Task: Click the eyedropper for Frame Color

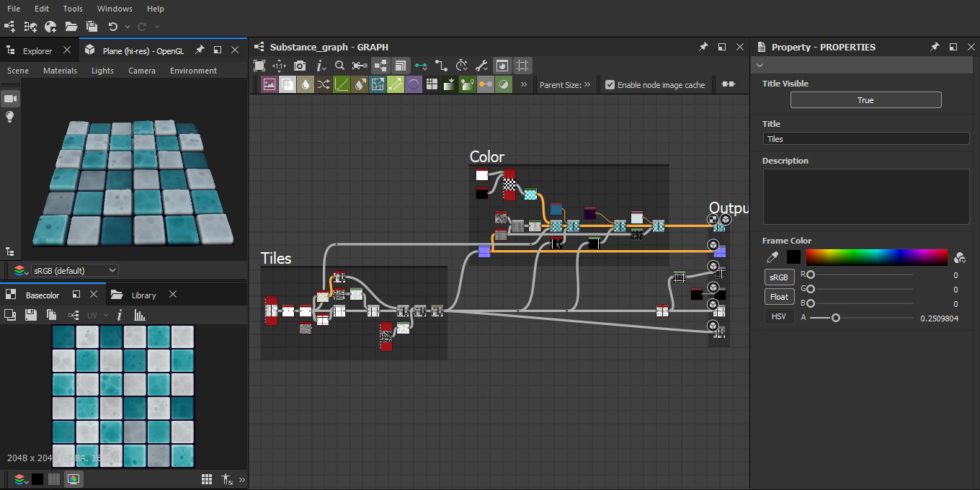Action: 772,257
